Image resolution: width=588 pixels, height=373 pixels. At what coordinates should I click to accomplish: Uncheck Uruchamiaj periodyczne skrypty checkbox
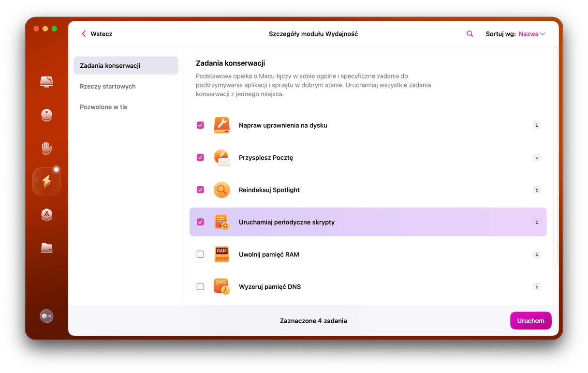click(200, 222)
